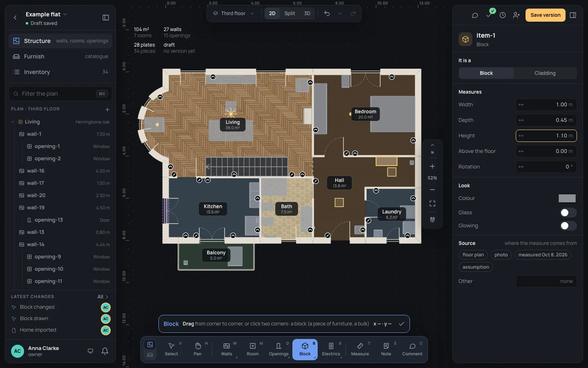The width and height of the screenshot is (588, 368).
Task: Zoom in with the plus icon
Action: pos(432,166)
